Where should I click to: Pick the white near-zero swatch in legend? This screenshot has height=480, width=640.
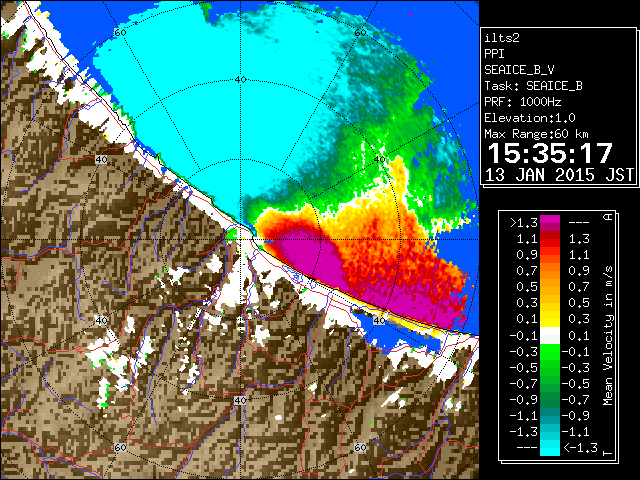[x=550, y=336]
